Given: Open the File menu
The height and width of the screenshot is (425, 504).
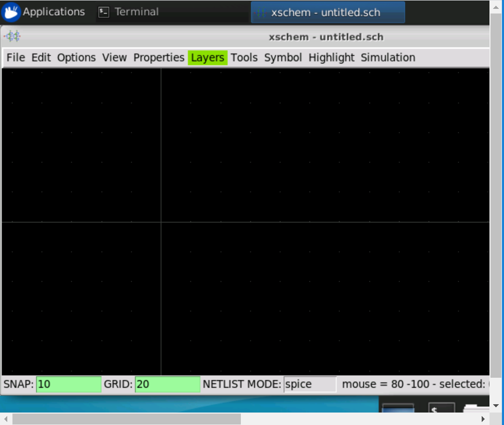Looking at the screenshot, I should 16,58.
